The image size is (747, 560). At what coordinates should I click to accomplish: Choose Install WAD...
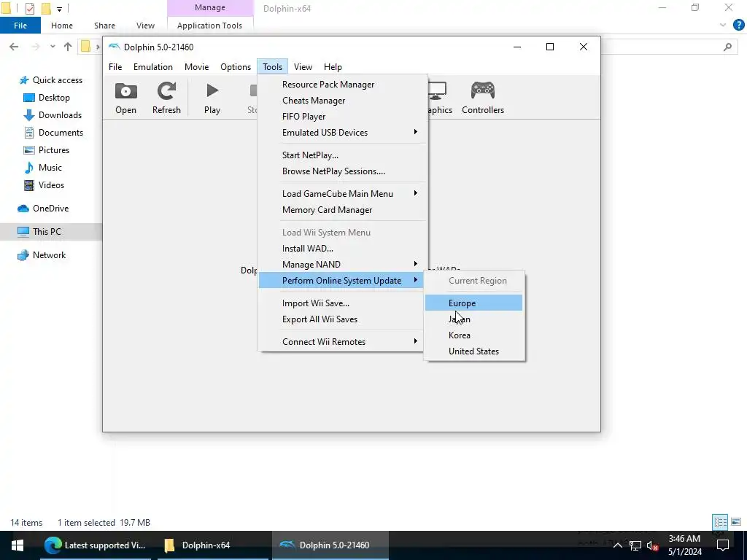click(341, 249)
